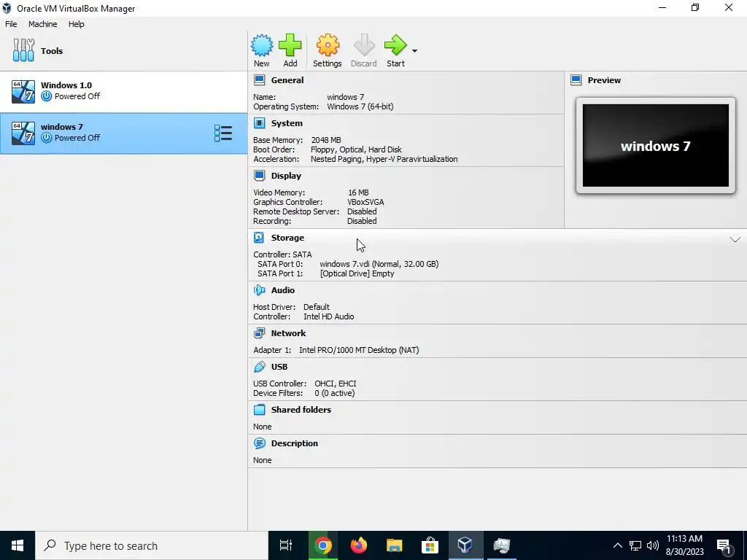
Task: Click the Tools icon in sidebar
Action: pos(23,50)
